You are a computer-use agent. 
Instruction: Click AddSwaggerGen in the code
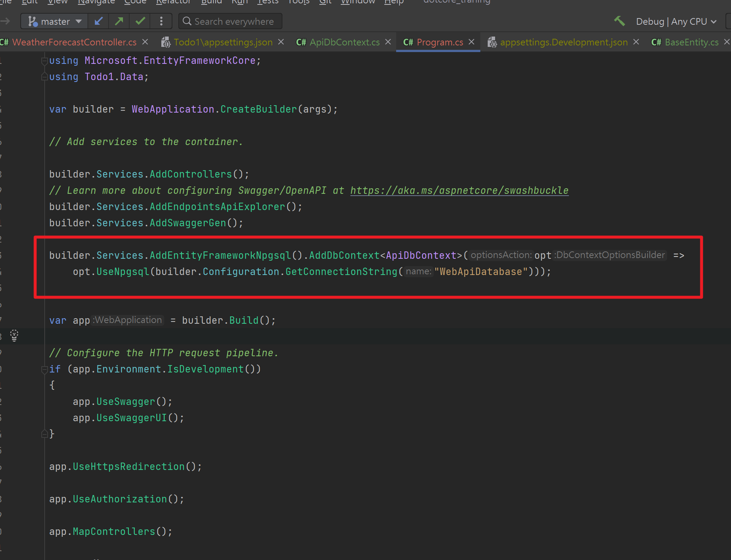[188, 223]
